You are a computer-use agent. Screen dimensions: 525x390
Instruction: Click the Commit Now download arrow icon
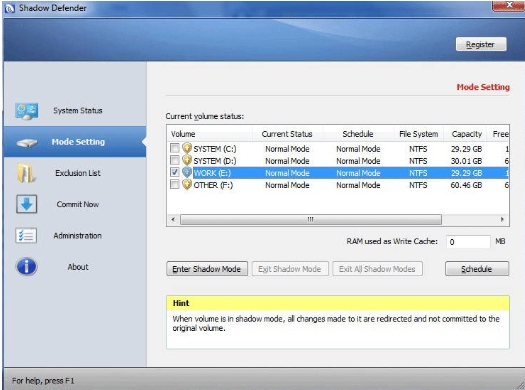(x=26, y=204)
